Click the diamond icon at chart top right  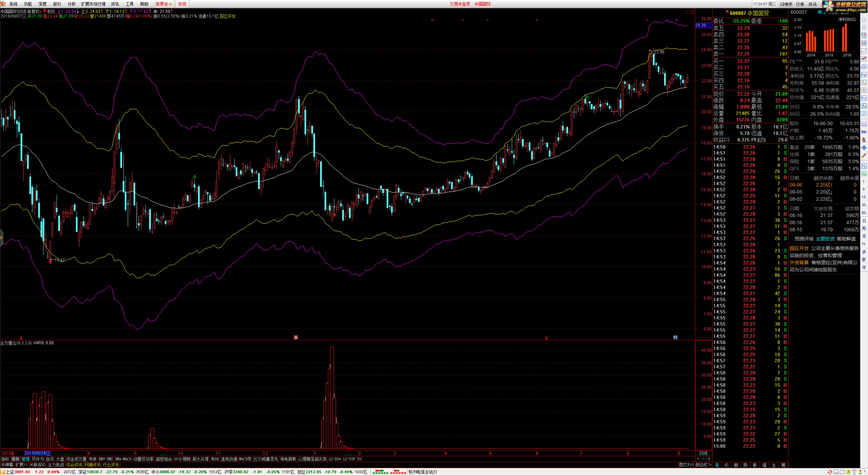[x=688, y=12]
